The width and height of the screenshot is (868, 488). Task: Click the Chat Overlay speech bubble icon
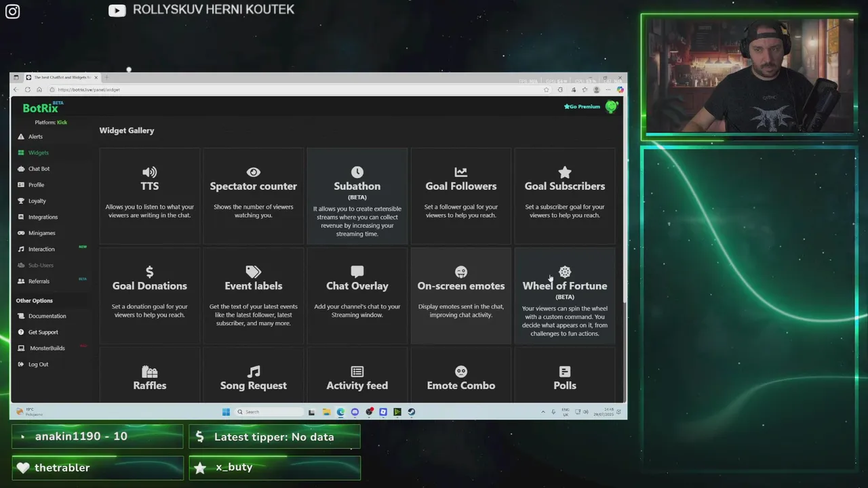click(x=357, y=272)
